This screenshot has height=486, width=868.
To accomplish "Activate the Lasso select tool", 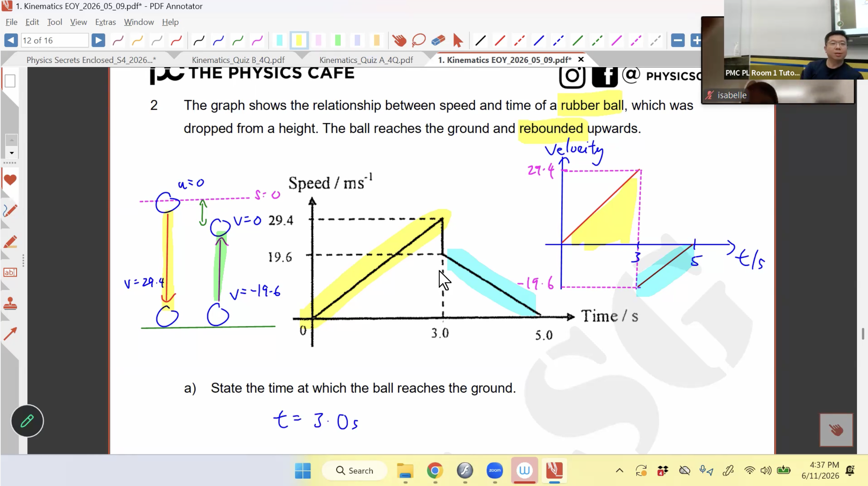I will (418, 40).
